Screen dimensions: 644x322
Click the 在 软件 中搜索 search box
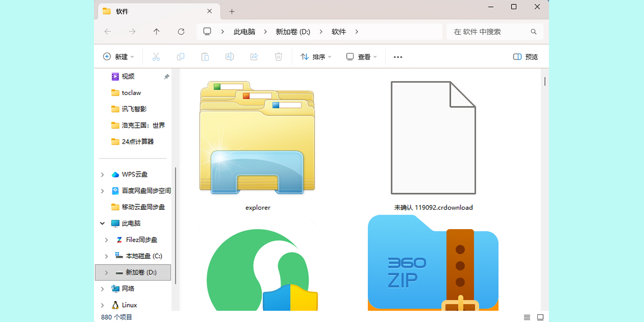pos(488,32)
